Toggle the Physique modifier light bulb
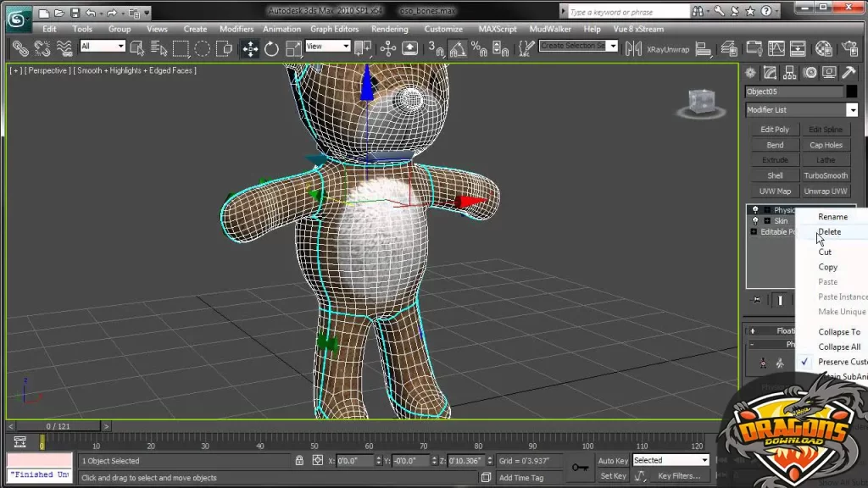Viewport: 868px width, 488px height. click(755, 210)
